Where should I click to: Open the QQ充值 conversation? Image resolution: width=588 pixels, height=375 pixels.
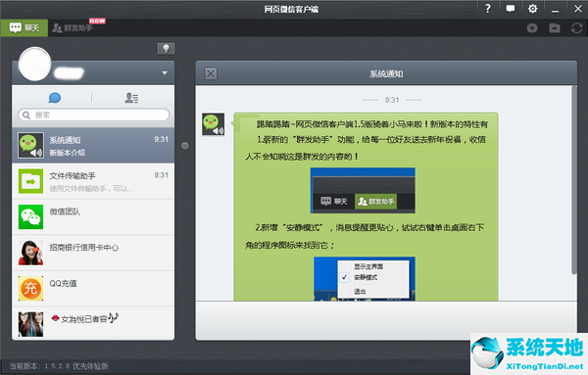click(x=93, y=289)
